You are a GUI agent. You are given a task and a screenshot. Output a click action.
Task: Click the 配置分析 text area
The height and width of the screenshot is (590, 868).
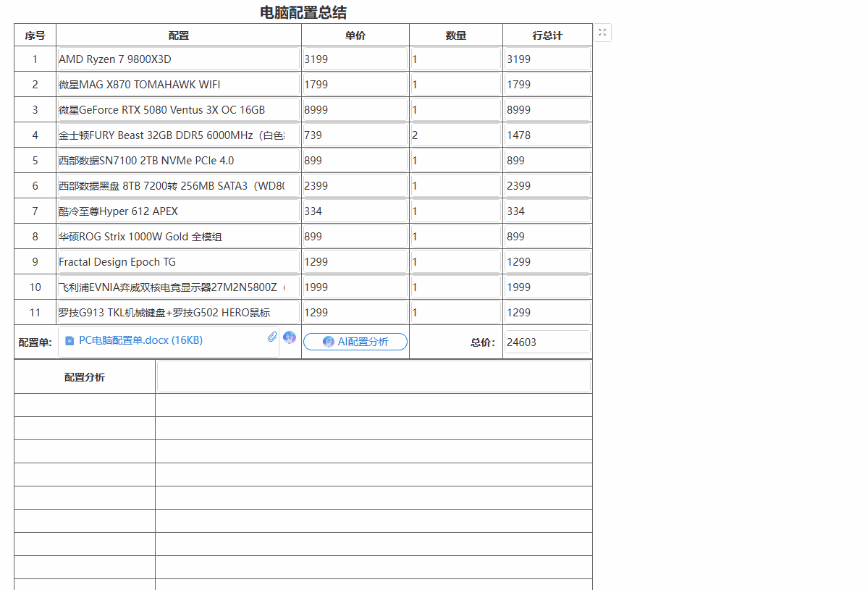(374, 377)
